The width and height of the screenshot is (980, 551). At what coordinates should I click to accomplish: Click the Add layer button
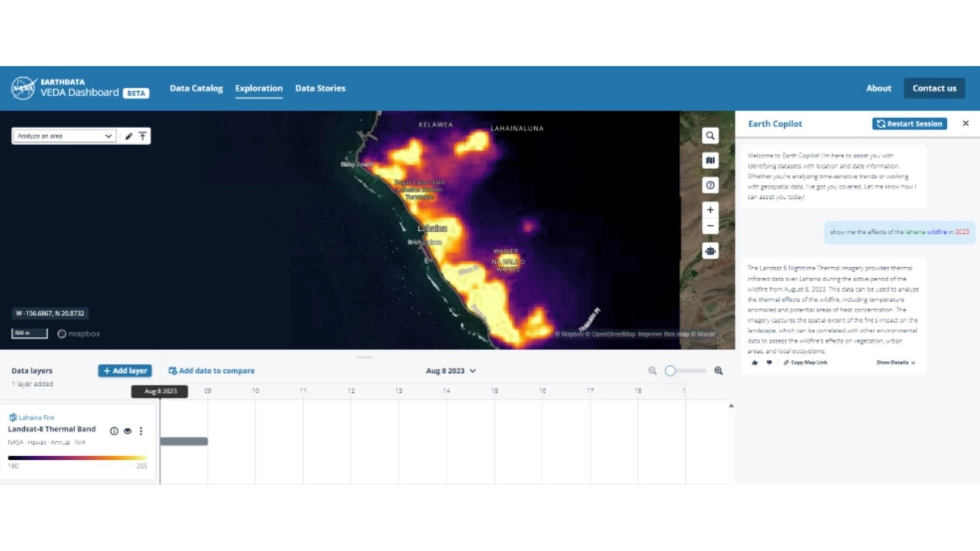(x=124, y=371)
